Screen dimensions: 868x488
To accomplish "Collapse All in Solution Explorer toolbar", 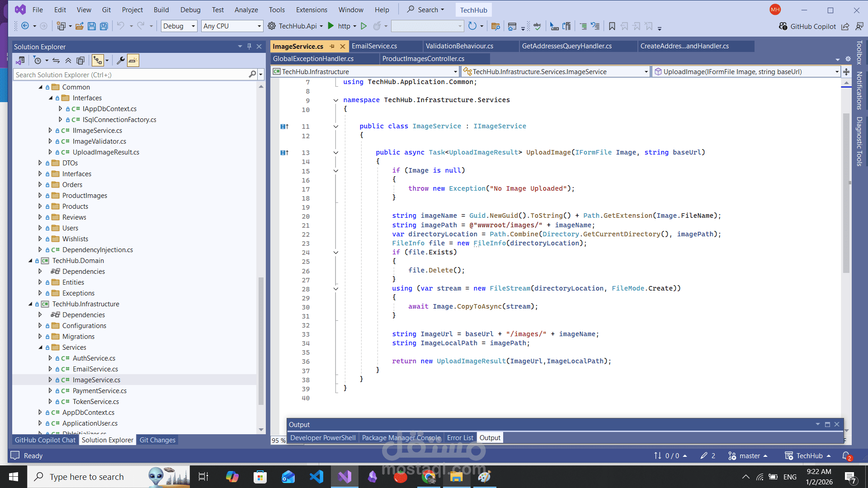I will (68, 61).
